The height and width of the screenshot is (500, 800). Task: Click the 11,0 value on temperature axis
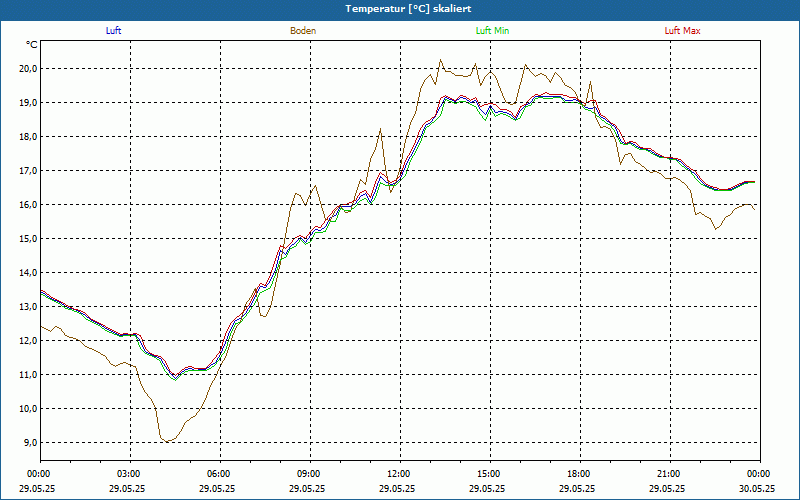(28, 375)
